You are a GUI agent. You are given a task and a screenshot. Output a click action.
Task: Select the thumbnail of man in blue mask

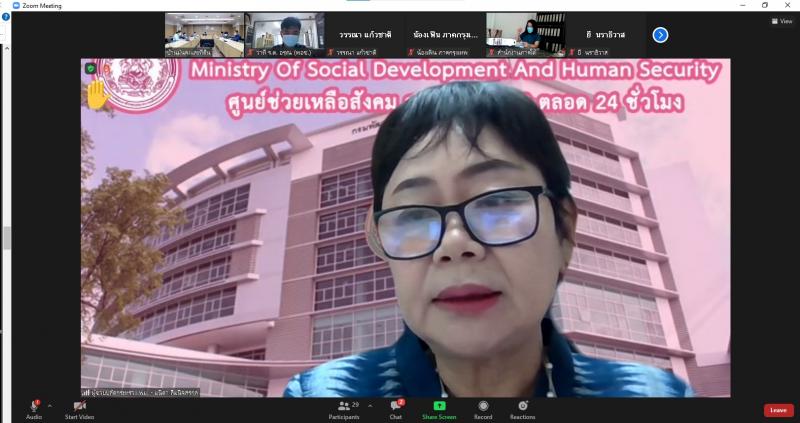point(284,35)
